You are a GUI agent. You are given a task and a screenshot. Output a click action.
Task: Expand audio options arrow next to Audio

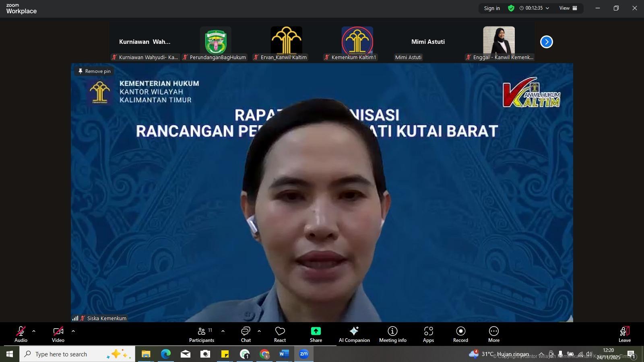coord(34,331)
